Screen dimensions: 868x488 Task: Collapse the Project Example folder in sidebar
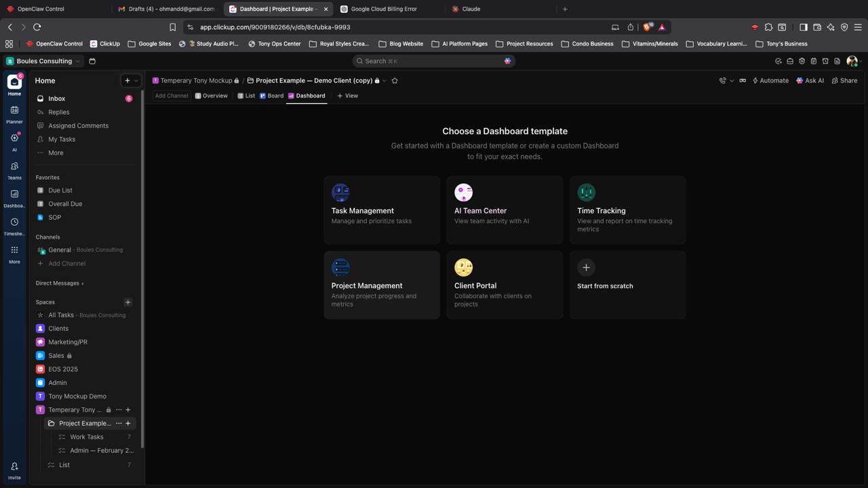[x=52, y=424]
